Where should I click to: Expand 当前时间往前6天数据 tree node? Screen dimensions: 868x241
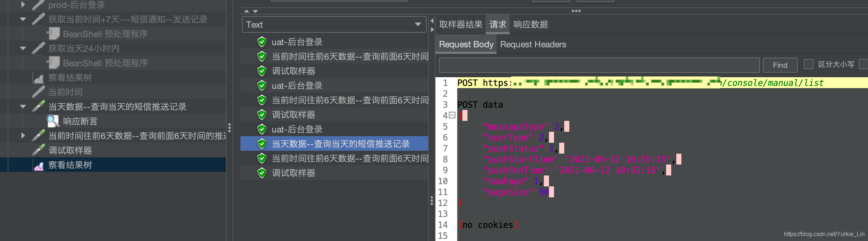tap(23, 135)
